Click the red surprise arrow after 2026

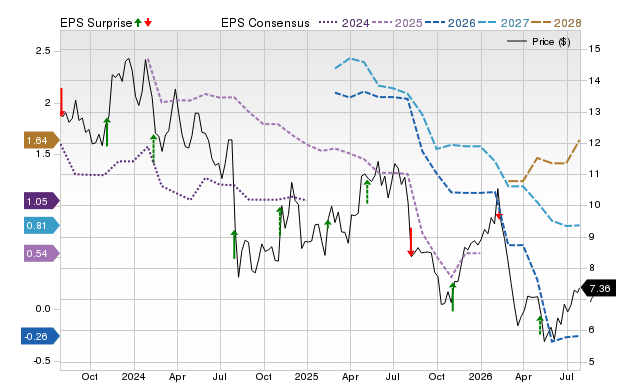[499, 216]
